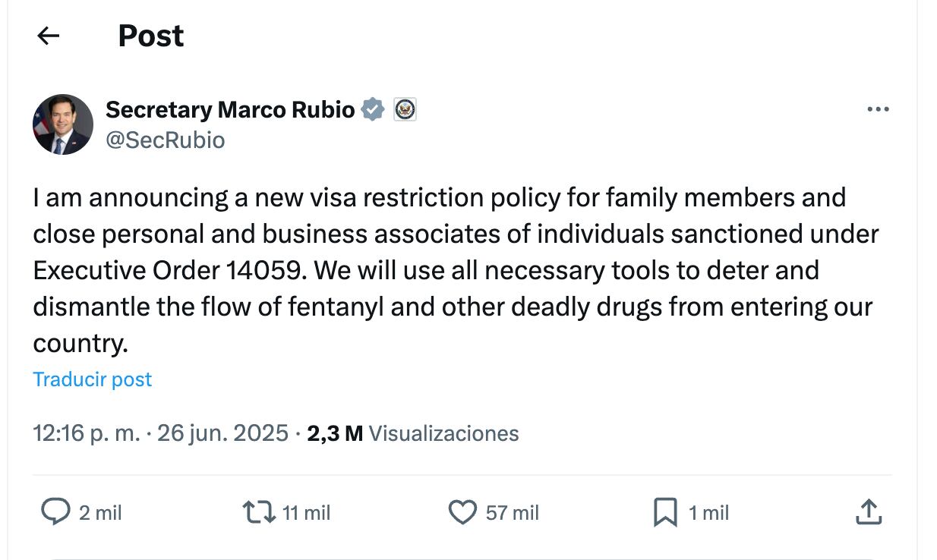
Task: Share the post via the share arrow icon
Action: [x=870, y=513]
